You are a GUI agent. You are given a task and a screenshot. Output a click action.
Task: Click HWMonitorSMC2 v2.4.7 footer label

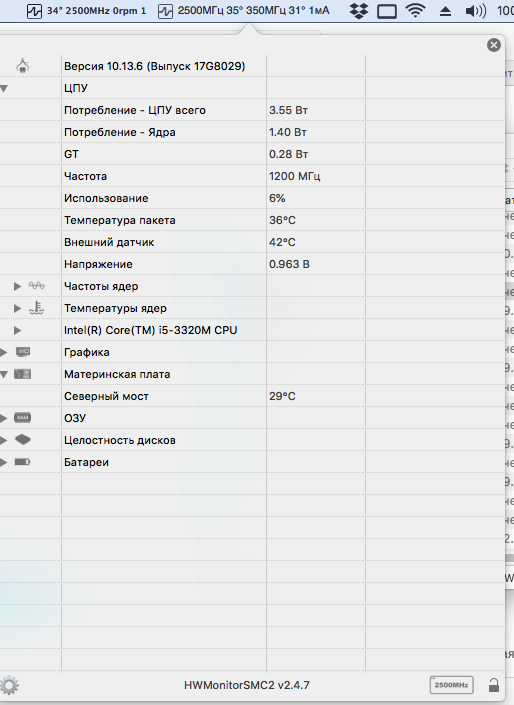click(x=246, y=685)
